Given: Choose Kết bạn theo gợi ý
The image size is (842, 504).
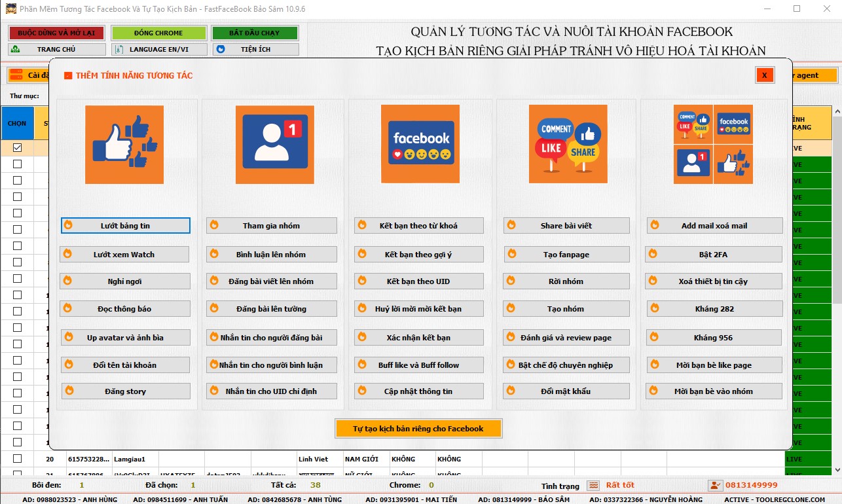Looking at the screenshot, I should tap(419, 255).
